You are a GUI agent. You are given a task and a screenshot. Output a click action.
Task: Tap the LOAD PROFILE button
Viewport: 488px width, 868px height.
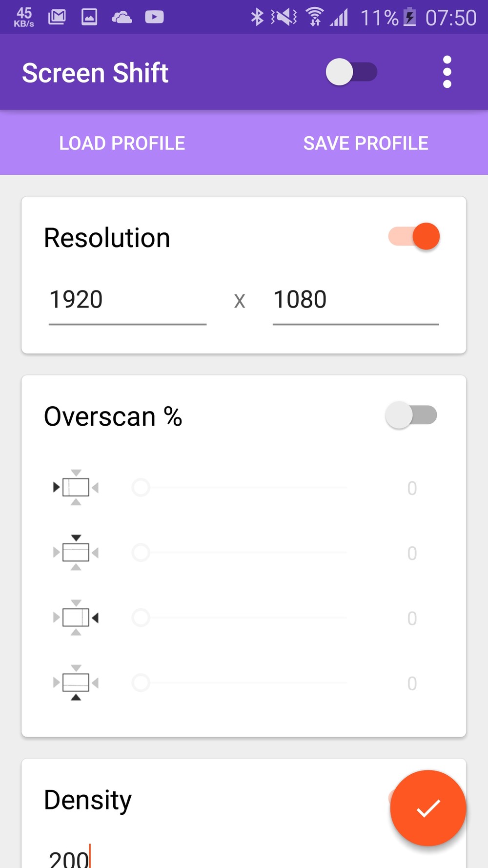(122, 143)
